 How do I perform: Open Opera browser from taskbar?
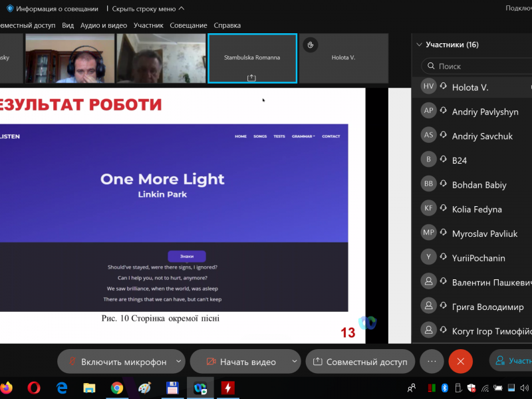point(34,388)
